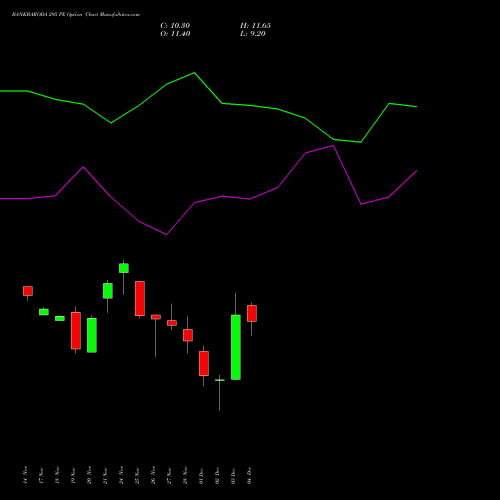Click the red candle for 04 Dec
Viewport: 500px width, 500px height.
tap(252, 313)
